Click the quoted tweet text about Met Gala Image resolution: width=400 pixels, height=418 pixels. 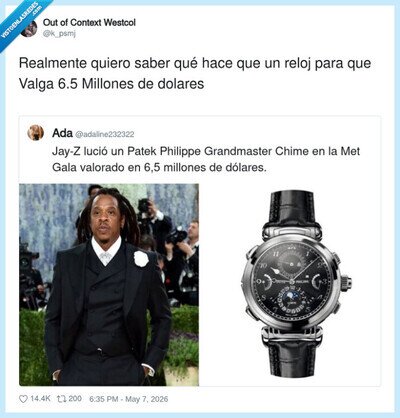point(206,159)
